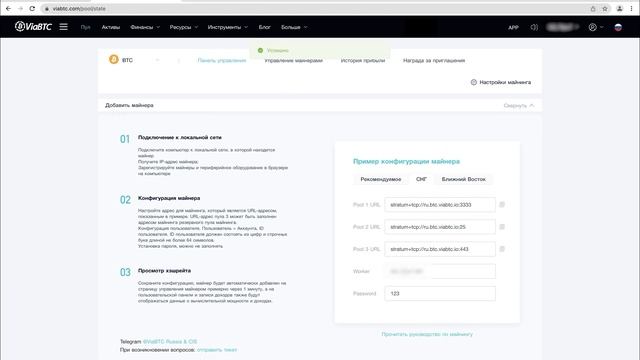Open the Настройки майнинга link

505,82
